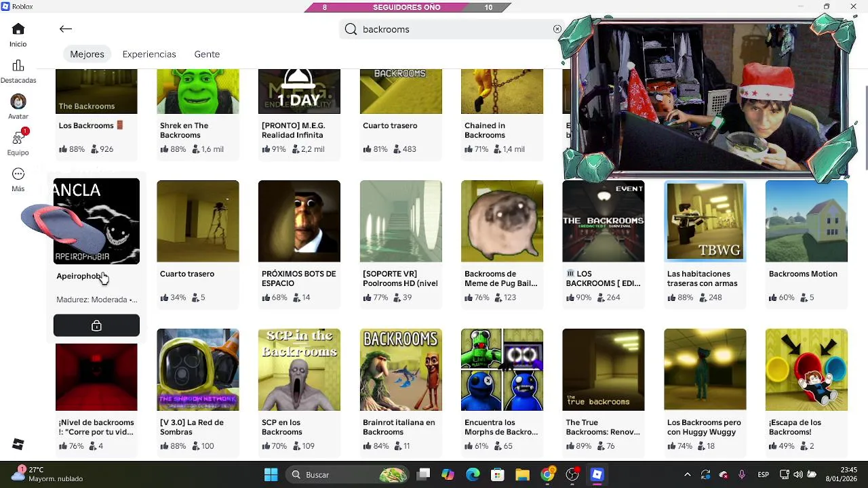Open the Cuarto trasero 34% rating thumbnail
This screenshot has width=868, height=488.
click(197, 221)
